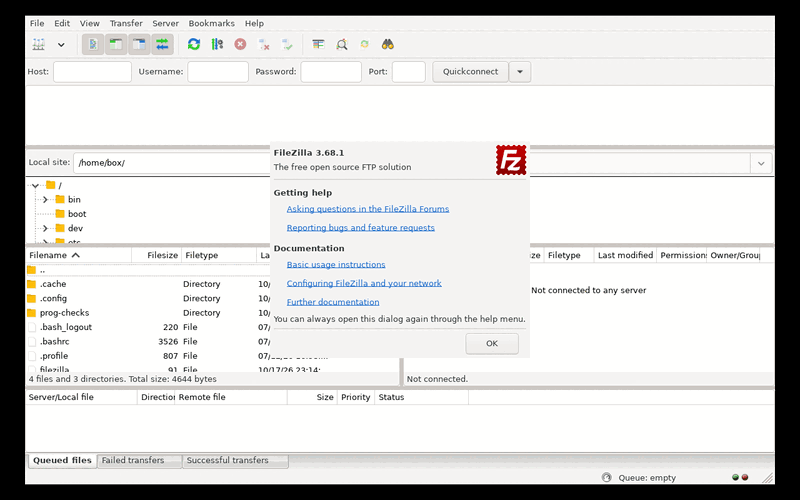The image size is (800, 500).
Task: Sort remote list by Owner/Group column
Action: point(734,255)
